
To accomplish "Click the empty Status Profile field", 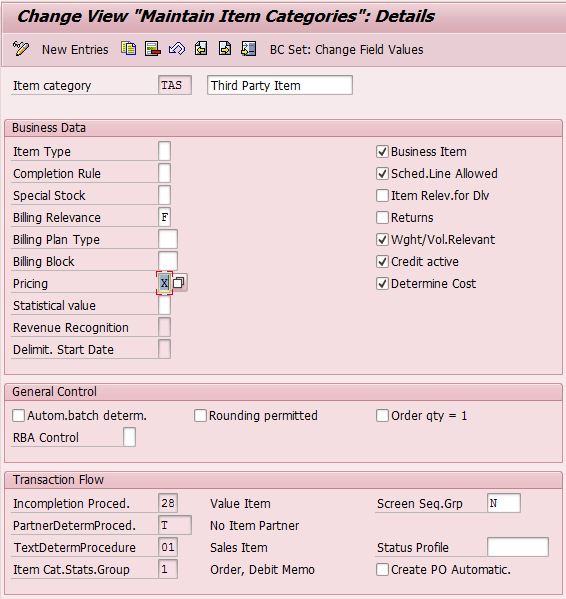I will point(518,547).
